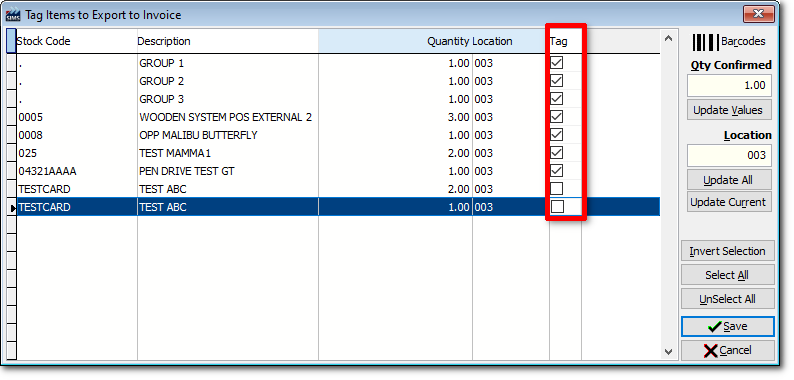Viewport: 794px width, 380px height.
Task: Tick Tag checkbox on the highlighted TESTCARD row
Action: (557, 207)
